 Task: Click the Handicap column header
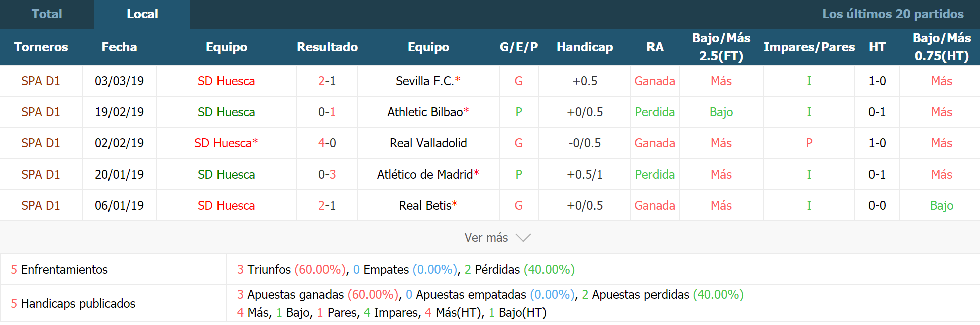pyautogui.click(x=585, y=47)
